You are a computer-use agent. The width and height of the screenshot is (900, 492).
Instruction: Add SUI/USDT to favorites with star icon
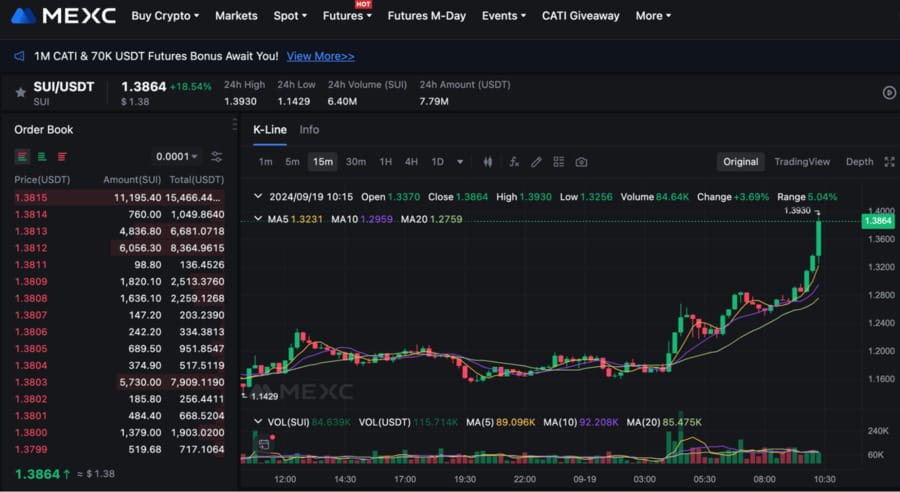[21, 92]
